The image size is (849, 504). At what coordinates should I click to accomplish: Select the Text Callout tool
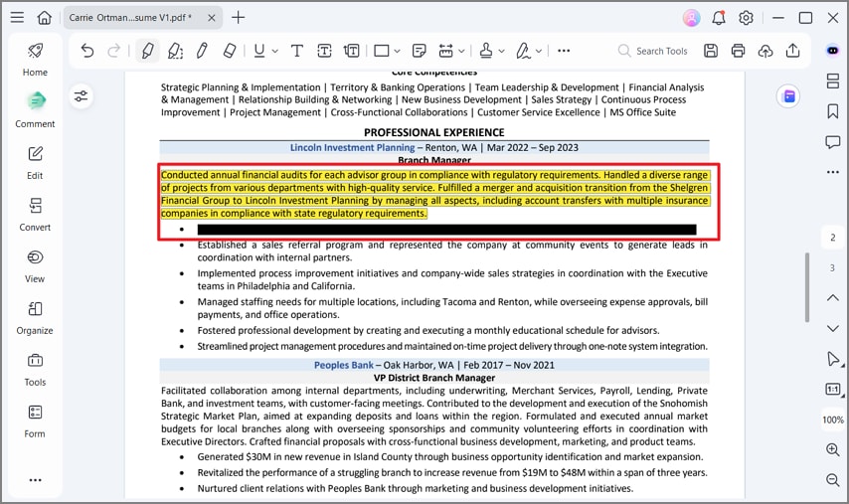tap(351, 51)
